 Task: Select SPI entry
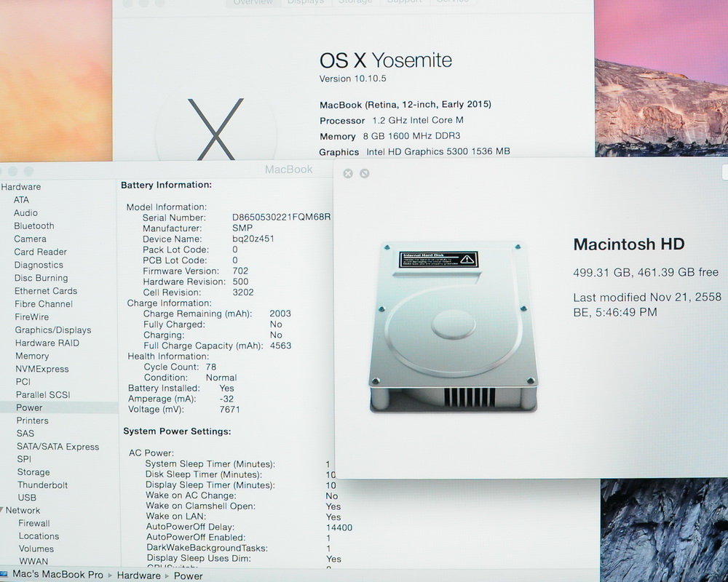pyautogui.click(x=24, y=459)
